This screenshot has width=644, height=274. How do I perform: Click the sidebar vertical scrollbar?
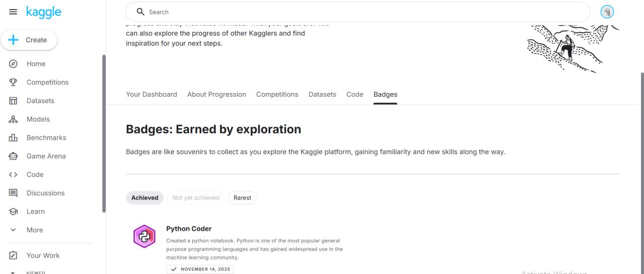(104, 133)
